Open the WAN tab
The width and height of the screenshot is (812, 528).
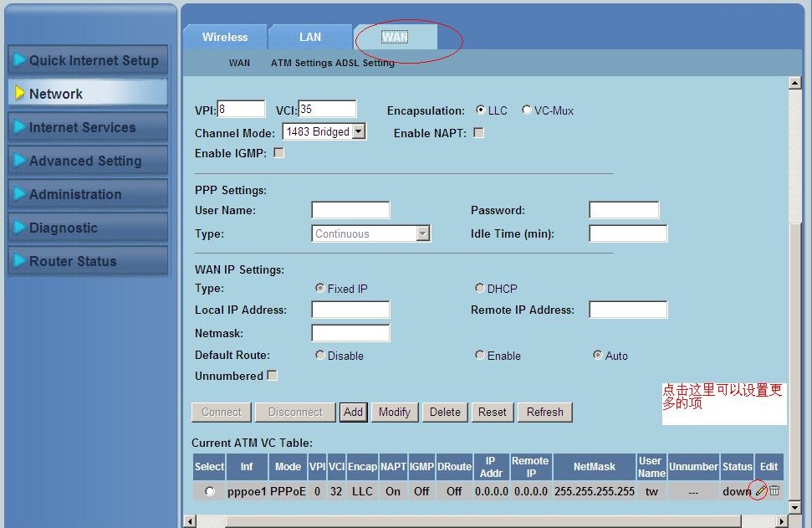pos(395,37)
